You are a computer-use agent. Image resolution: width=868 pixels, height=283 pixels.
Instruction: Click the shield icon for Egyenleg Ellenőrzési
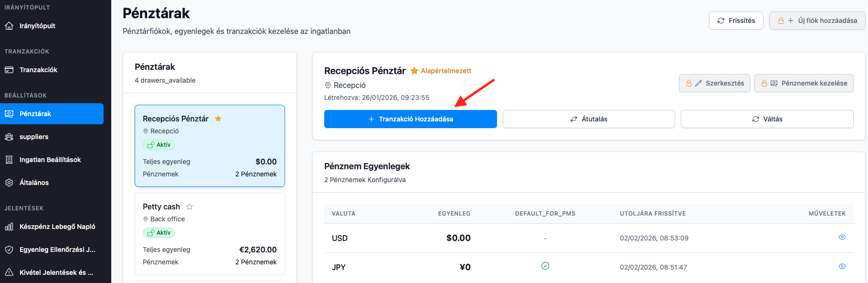pos(9,250)
